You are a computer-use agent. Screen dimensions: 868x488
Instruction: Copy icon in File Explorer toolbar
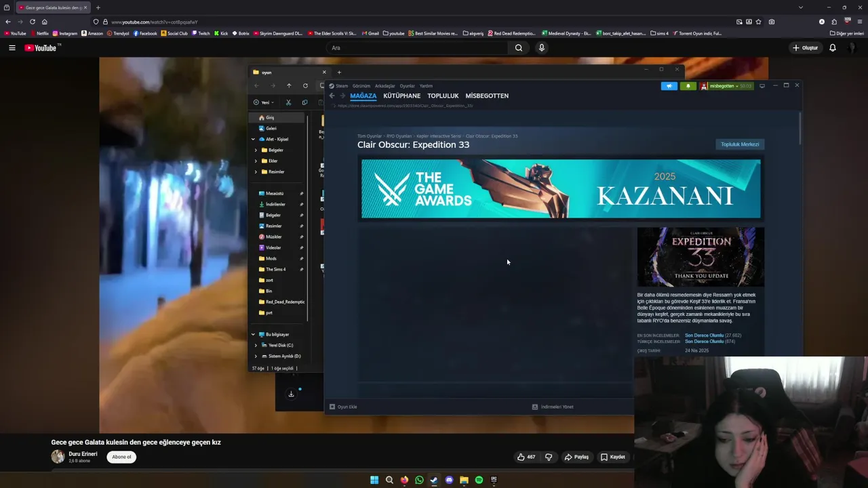(304, 102)
